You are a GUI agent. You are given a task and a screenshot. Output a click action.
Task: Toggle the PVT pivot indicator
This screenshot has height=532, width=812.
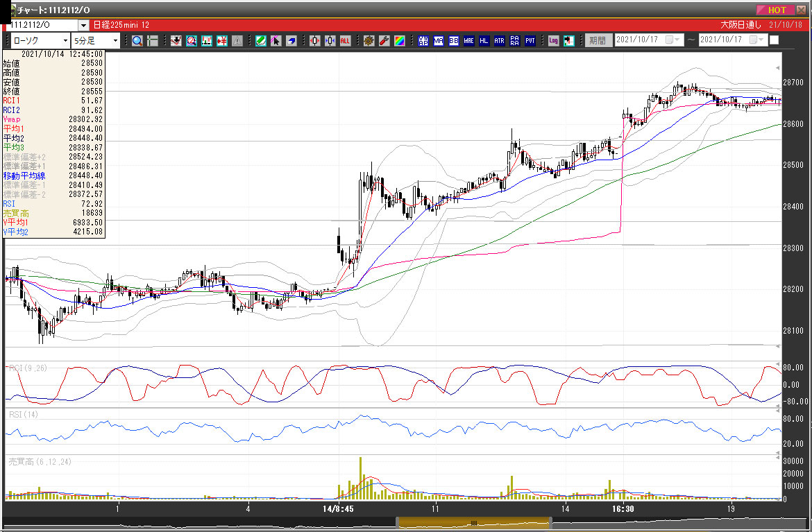(x=530, y=40)
